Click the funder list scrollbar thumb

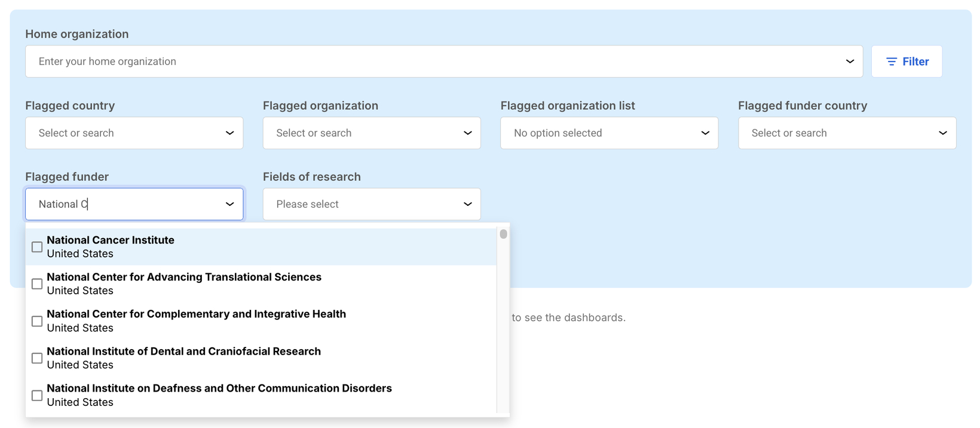click(x=504, y=234)
